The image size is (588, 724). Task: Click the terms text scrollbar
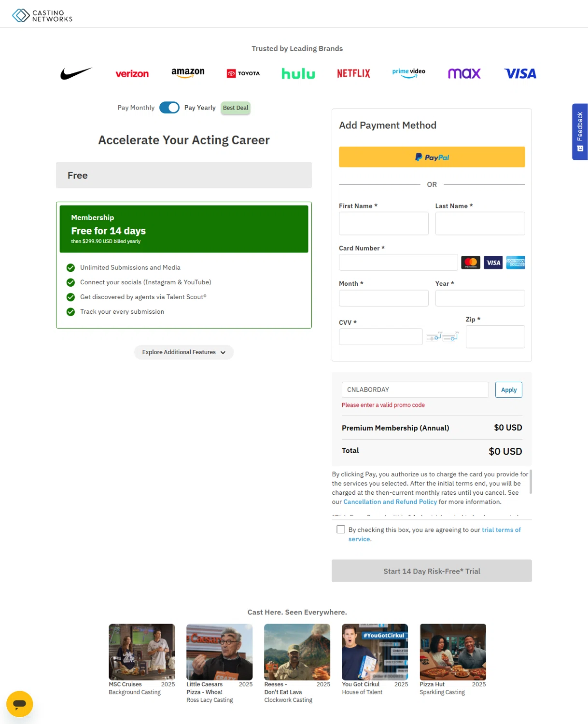[531, 482]
